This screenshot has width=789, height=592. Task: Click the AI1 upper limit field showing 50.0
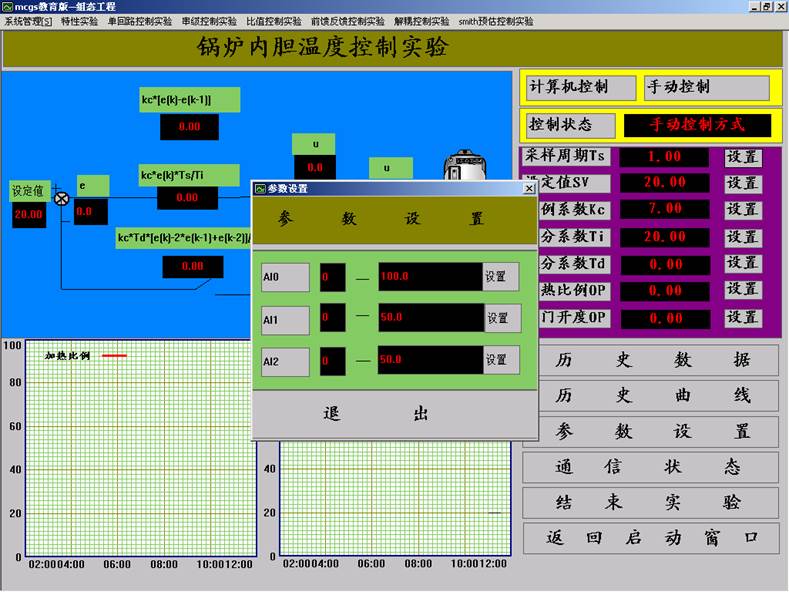430,318
